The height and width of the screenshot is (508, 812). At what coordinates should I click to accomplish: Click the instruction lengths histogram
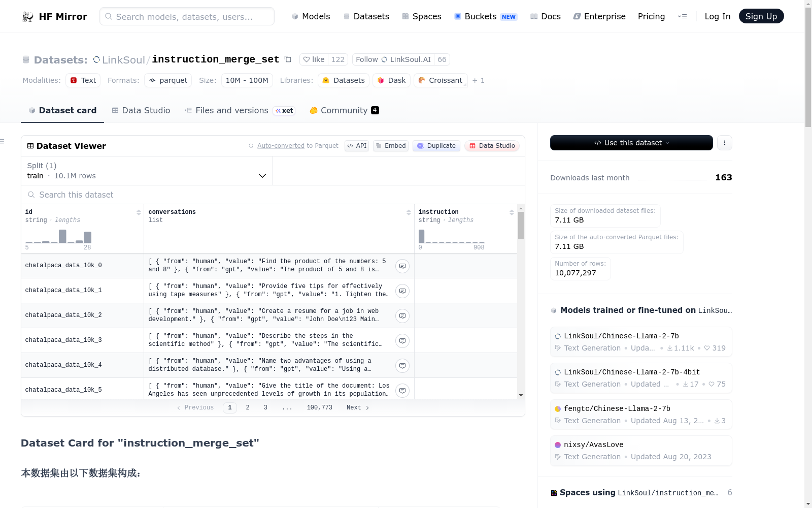(x=451, y=236)
